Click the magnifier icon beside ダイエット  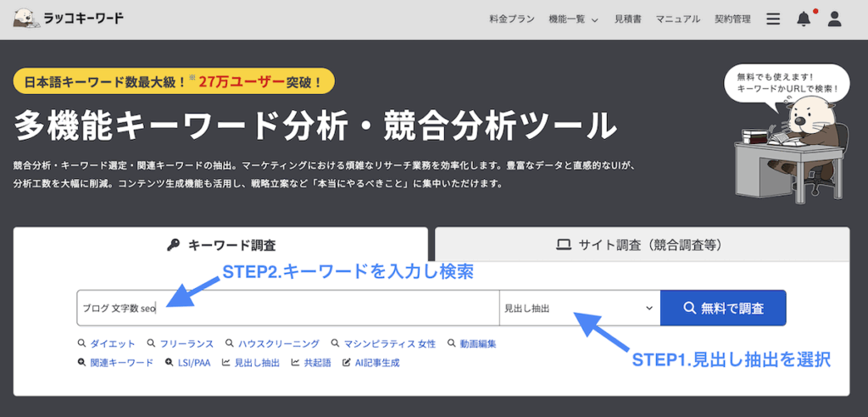point(82,344)
